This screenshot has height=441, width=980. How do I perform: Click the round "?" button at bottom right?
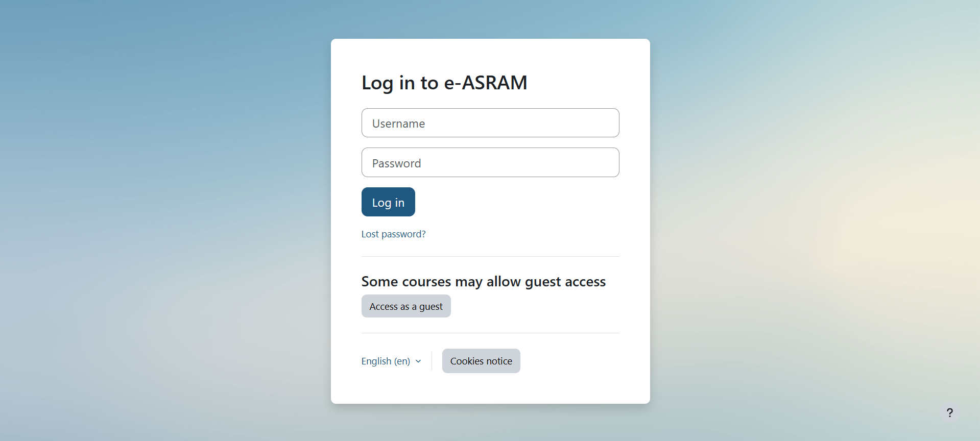point(949,412)
